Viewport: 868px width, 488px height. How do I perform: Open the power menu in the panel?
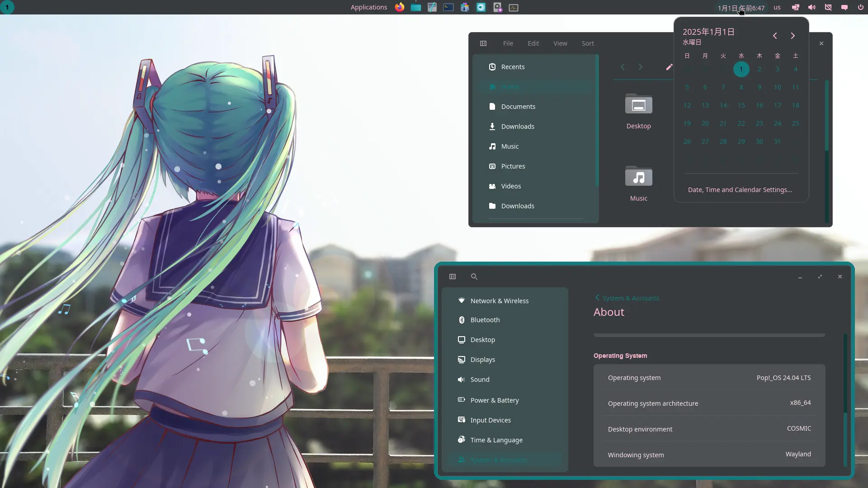[x=860, y=7]
